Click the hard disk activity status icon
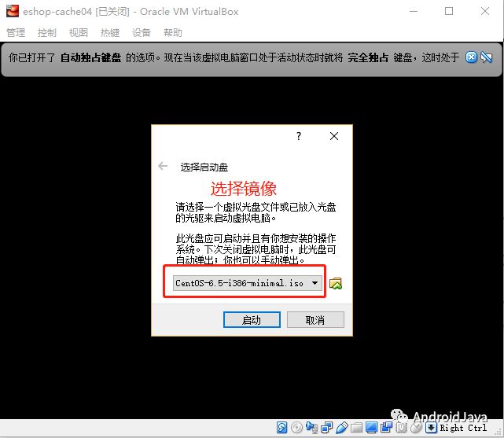The image size is (504, 438). pos(282,428)
